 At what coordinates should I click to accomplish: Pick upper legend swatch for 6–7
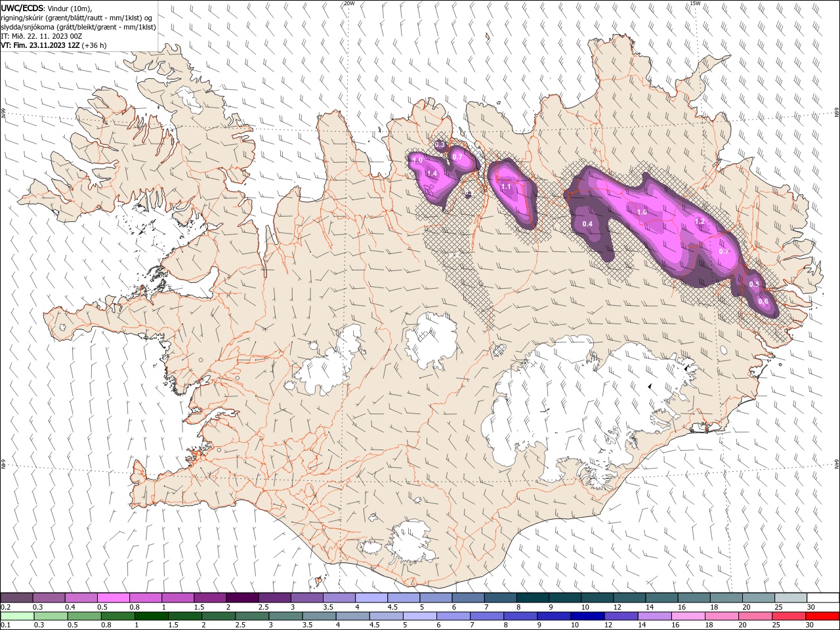(x=468, y=598)
